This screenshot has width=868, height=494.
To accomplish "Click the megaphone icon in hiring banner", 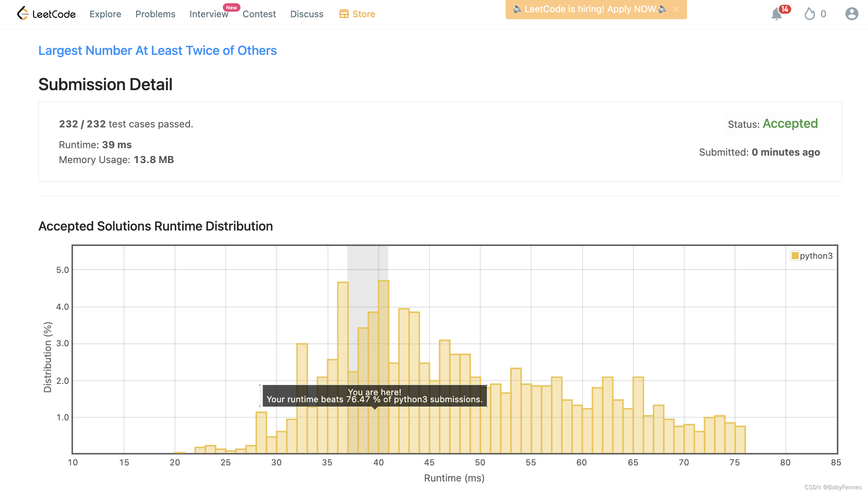I will point(517,9).
